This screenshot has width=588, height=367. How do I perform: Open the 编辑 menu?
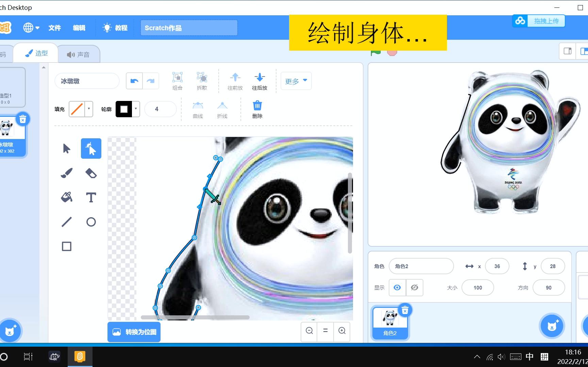coord(79,28)
